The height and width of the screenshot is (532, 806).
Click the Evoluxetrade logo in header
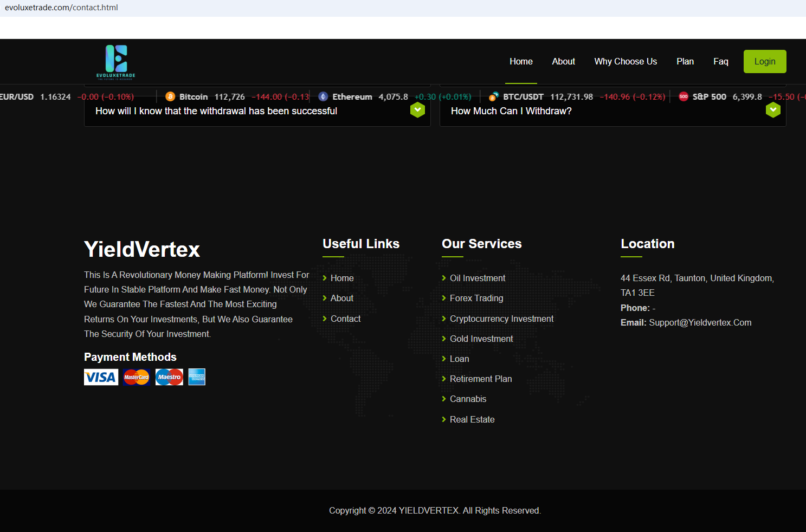(x=116, y=62)
